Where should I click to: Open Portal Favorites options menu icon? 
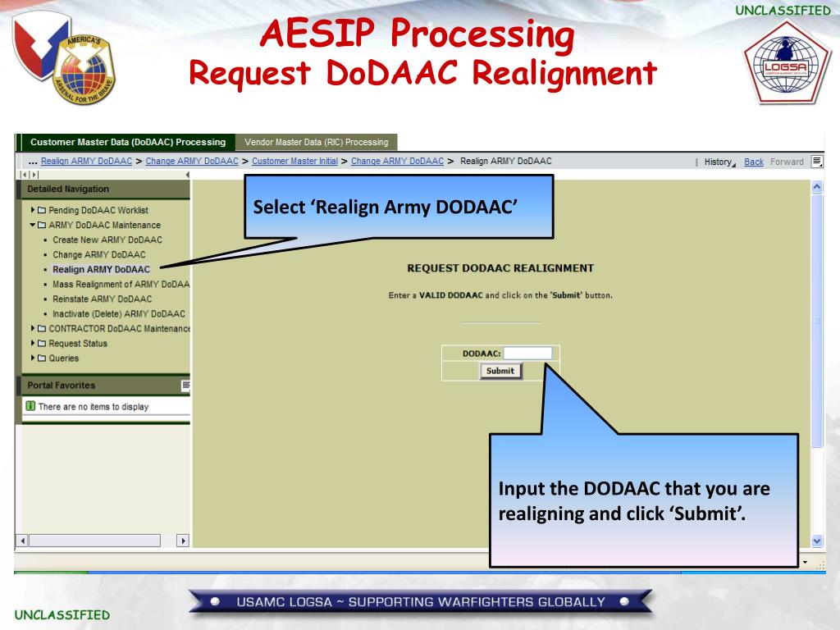(186, 386)
